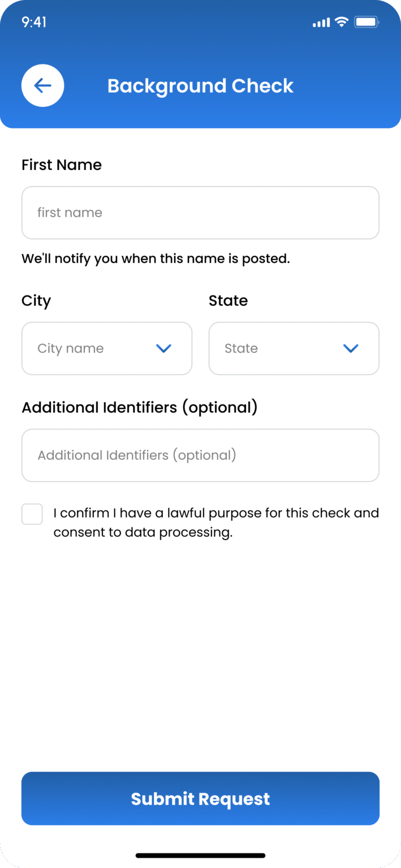
Task: Check the lawful purpose confirmation checkbox
Action: pyautogui.click(x=32, y=514)
